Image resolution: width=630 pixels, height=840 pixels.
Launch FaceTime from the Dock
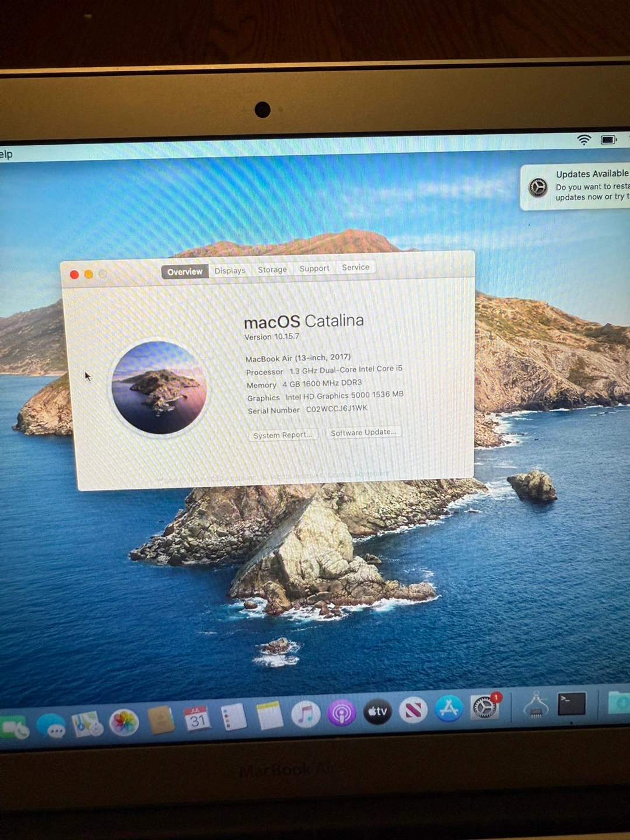click(13, 729)
